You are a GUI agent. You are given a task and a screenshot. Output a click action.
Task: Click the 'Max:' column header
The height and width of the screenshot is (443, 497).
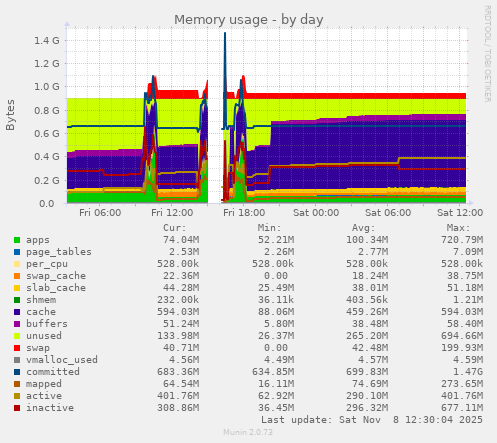pyautogui.click(x=458, y=228)
